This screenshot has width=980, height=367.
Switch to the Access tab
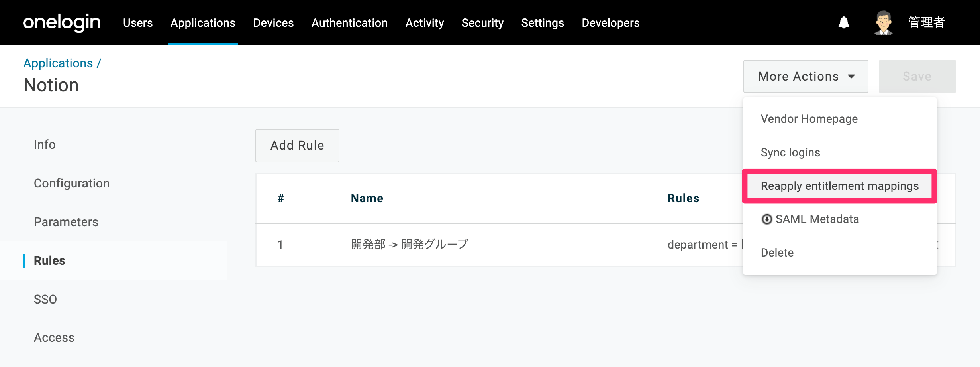click(x=54, y=337)
